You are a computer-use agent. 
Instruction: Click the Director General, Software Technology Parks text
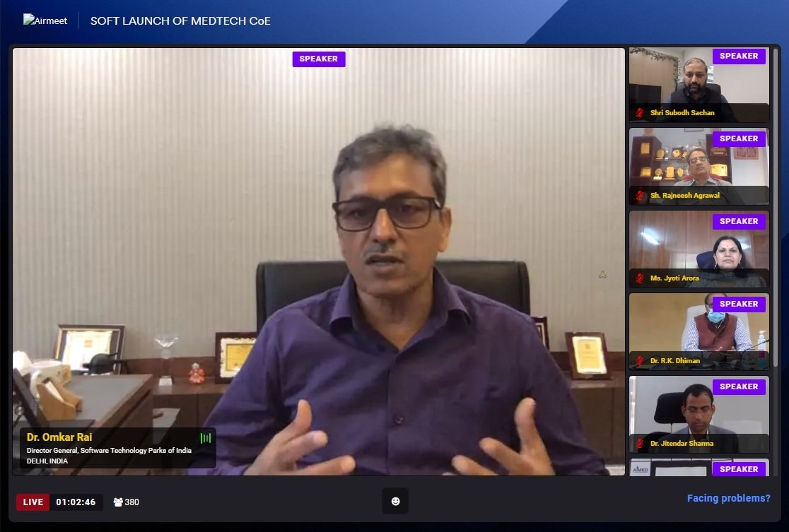coord(109,451)
